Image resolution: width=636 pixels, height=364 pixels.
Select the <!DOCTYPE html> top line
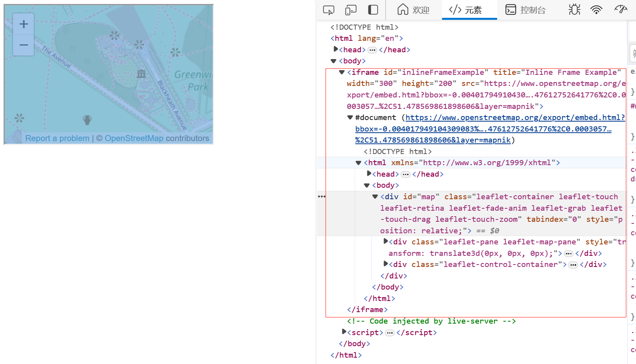tap(364, 27)
